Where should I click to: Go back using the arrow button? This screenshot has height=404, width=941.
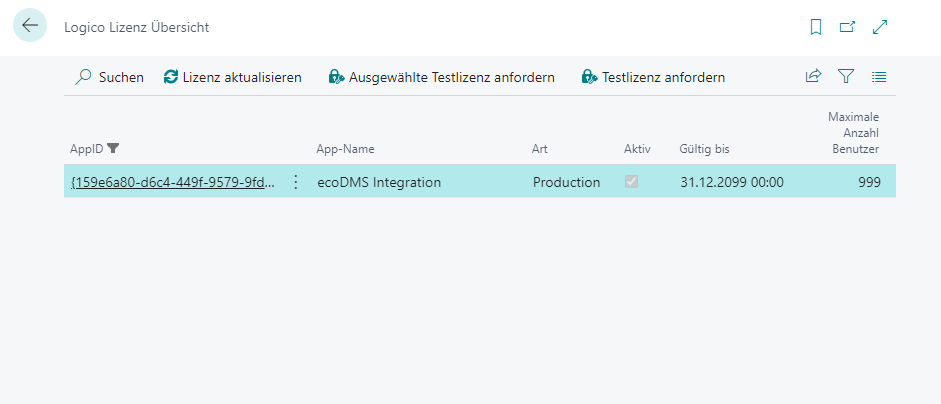(30, 25)
